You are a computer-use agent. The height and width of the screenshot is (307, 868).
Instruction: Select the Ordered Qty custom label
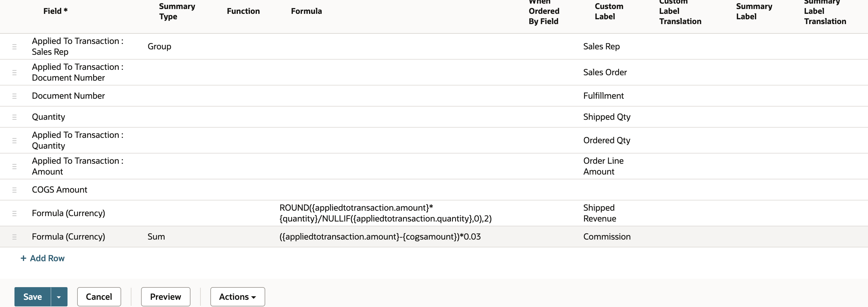(x=606, y=140)
